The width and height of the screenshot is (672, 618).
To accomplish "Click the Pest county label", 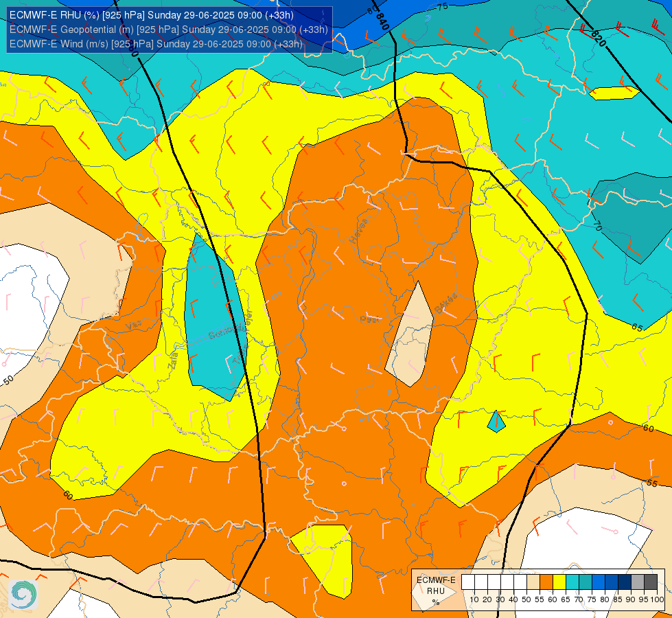I will pos(369,319).
